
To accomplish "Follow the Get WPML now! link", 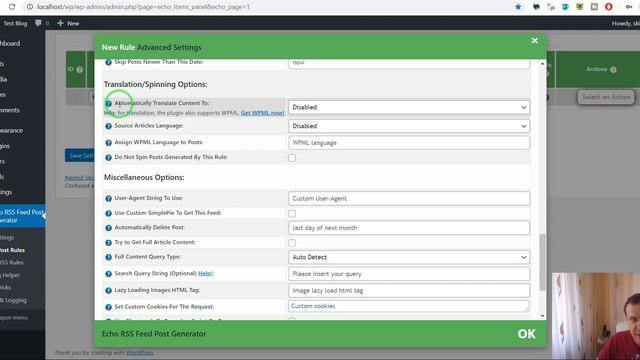I will click(262, 113).
